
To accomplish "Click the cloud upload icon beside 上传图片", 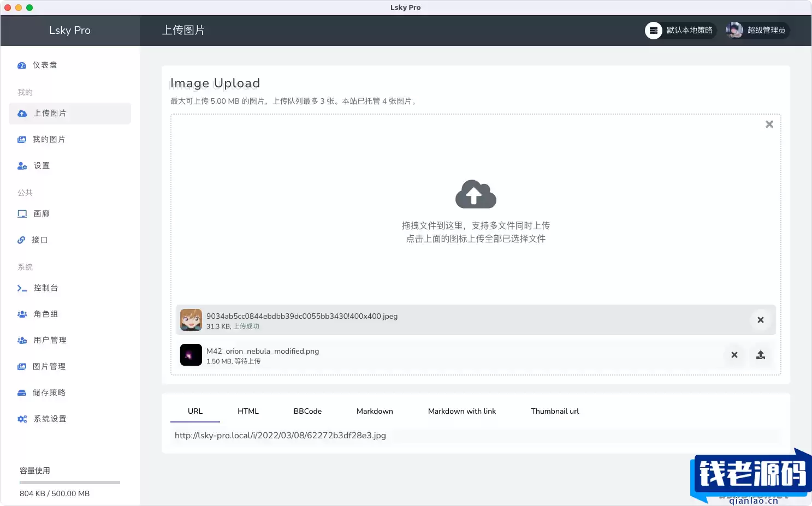I will pyautogui.click(x=22, y=114).
